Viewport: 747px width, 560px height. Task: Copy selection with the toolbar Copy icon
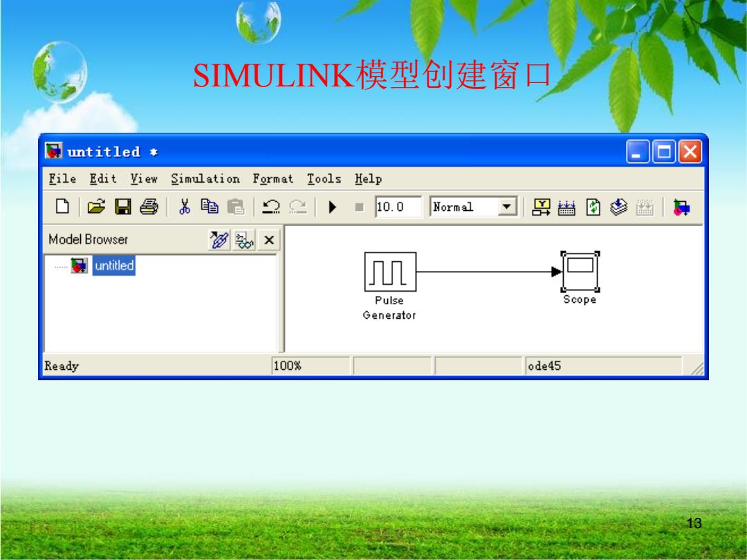(x=210, y=207)
